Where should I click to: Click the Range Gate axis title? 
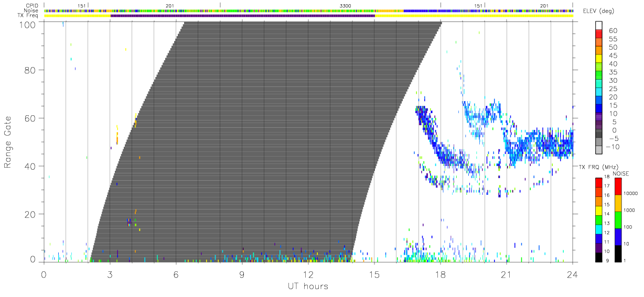[8, 142]
